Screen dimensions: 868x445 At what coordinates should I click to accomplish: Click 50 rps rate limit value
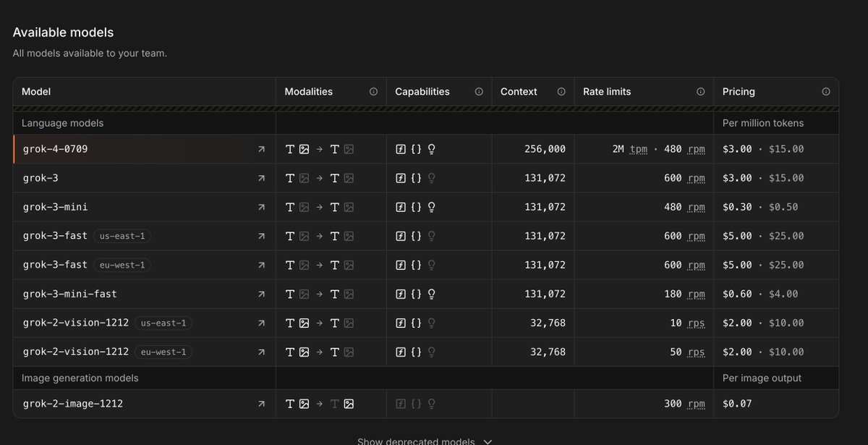pyautogui.click(x=687, y=352)
